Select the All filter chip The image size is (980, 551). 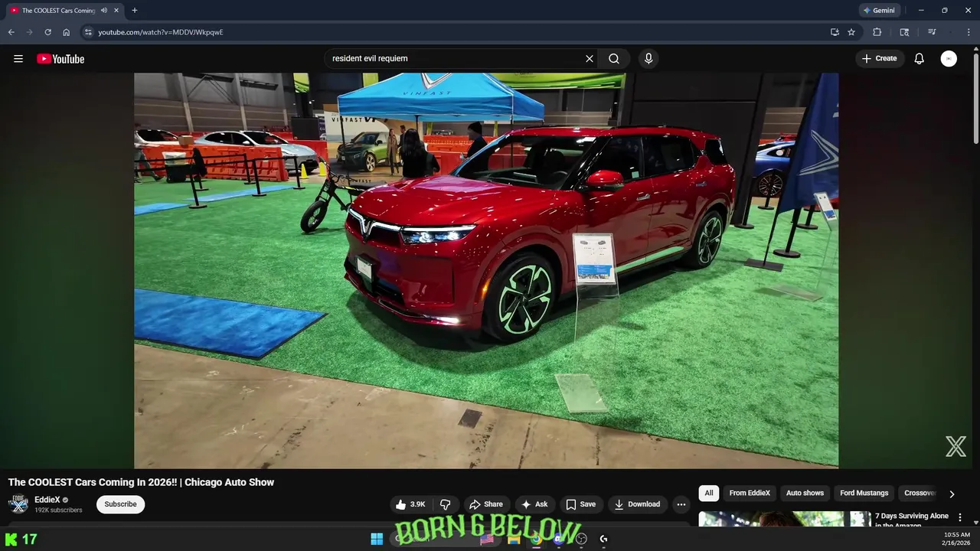(x=709, y=493)
